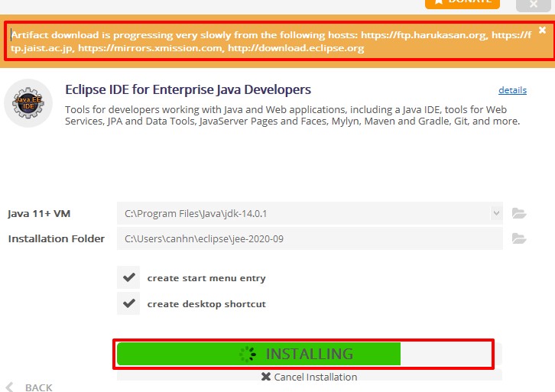Click the orange DONATE button
The image size is (555, 392).
click(462, 4)
